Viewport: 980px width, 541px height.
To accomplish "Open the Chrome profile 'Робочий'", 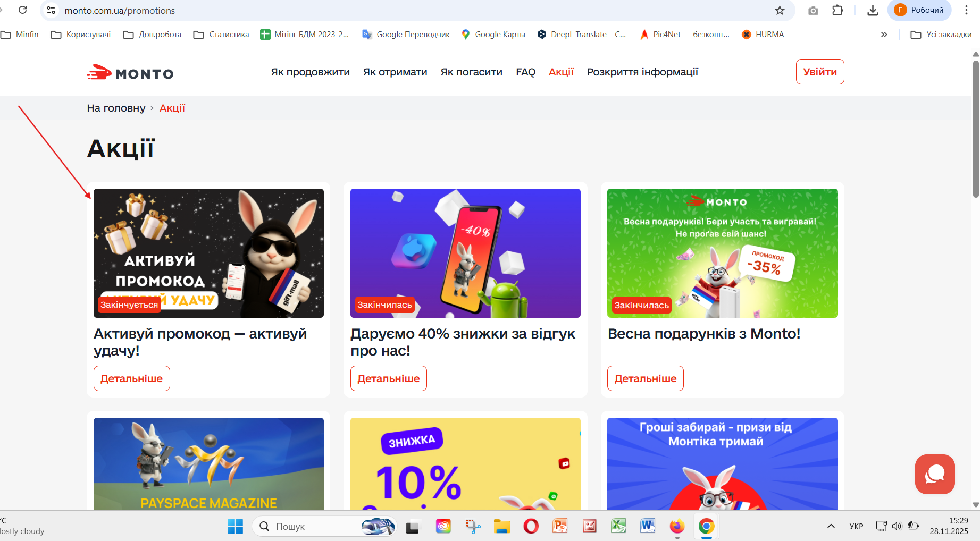I will pyautogui.click(x=919, y=10).
